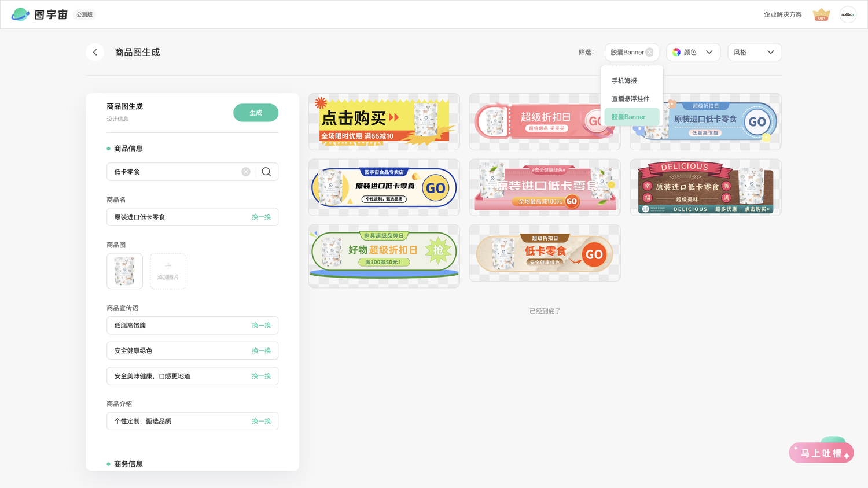Click 换一换 next to 低脂高饱腹
The height and width of the screenshot is (488, 868).
point(261,326)
